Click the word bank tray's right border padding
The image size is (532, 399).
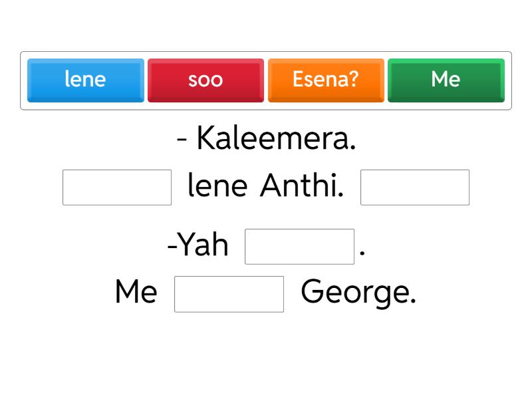[508, 80]
